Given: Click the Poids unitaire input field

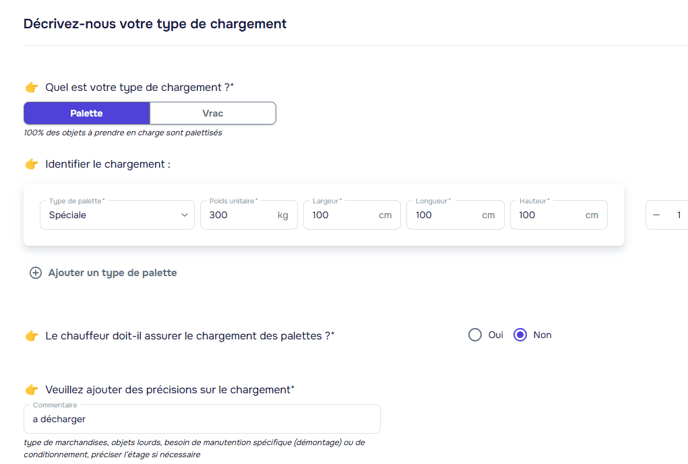Looking at the screenshot, I should pos(240,215).
